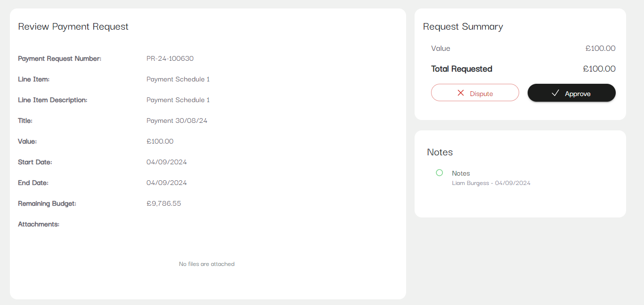644x305 pixels.
Task: Open the Notes entry by Liam Burgess
Action: click(461, 173)
